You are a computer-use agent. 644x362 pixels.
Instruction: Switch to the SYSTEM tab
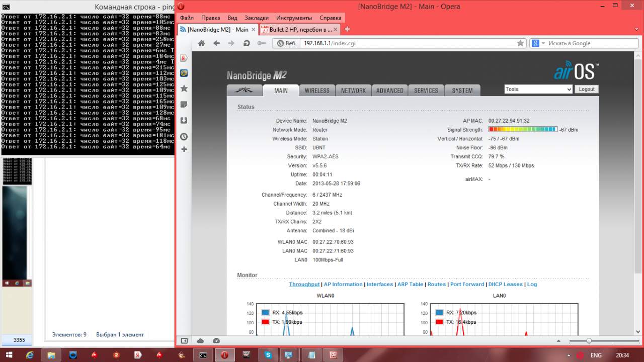tap(462, 90)
